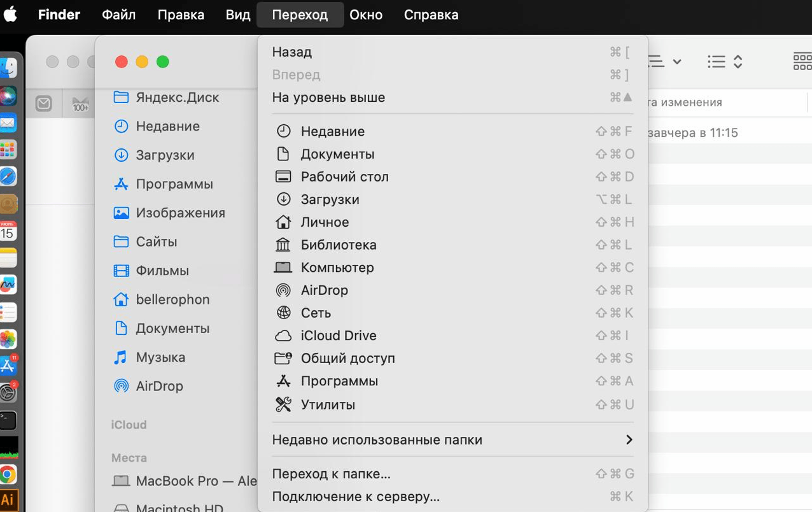
Task: Open the Apple menu
Action: click(x=10, y=14)
